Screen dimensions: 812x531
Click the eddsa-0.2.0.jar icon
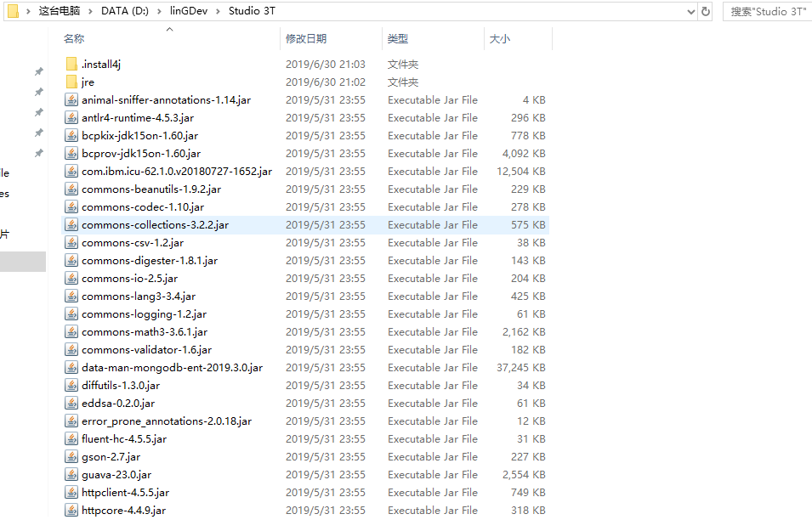(x=71, y=404)
